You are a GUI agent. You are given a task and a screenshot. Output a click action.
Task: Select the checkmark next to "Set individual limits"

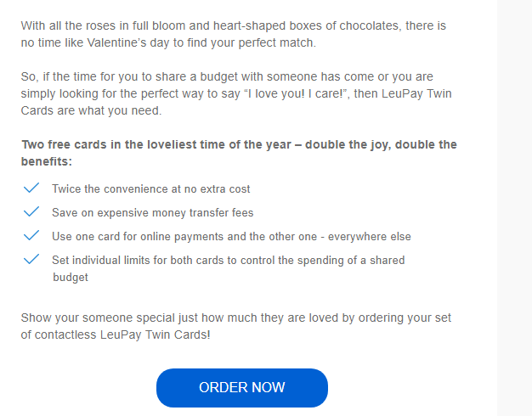pos(31,259)
